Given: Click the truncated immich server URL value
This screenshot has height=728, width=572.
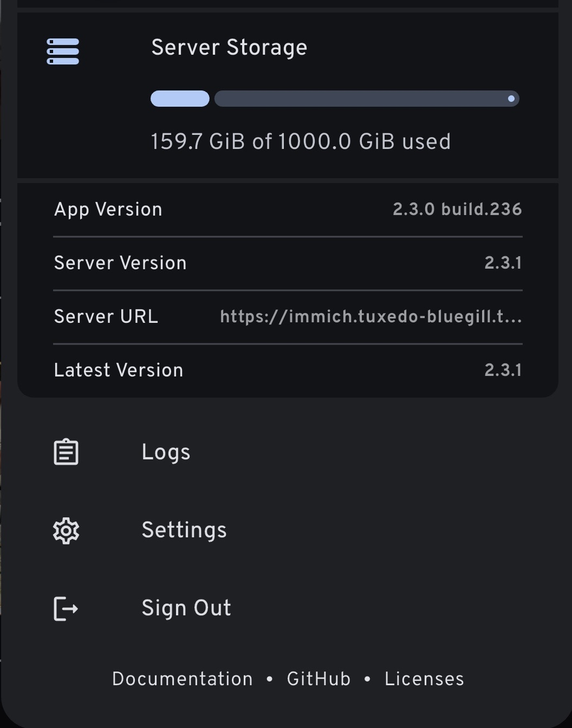Looking at the screenshot, I should coord(370,317).
